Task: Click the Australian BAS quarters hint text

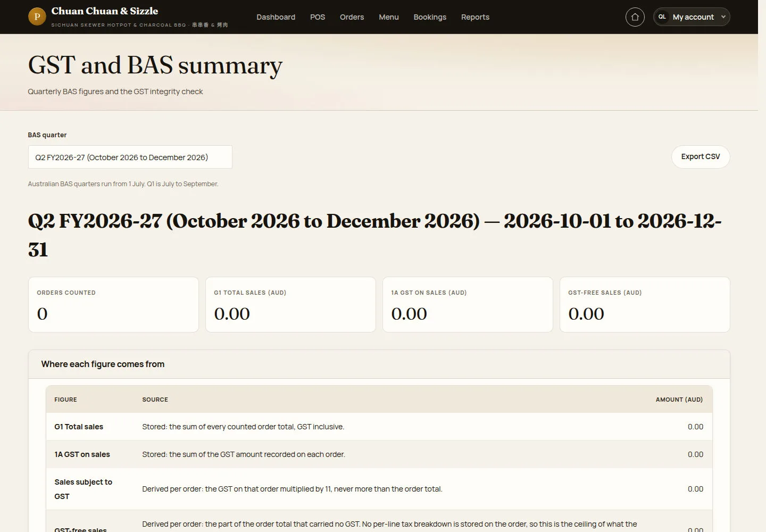Action: [123, 184]
